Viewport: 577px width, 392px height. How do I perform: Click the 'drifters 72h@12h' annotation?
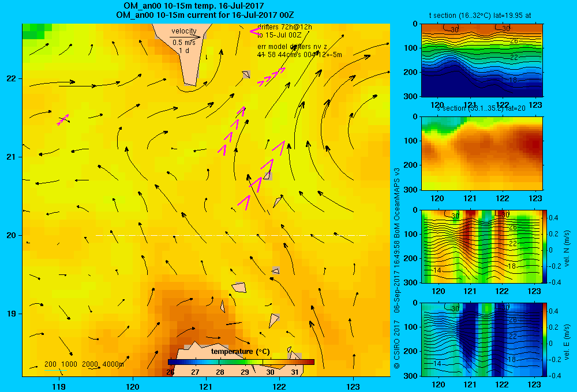(284, 27)
